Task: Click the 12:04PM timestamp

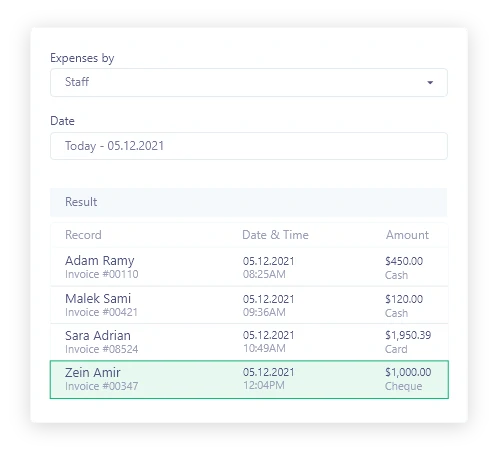Action: [x=264, y=385]
